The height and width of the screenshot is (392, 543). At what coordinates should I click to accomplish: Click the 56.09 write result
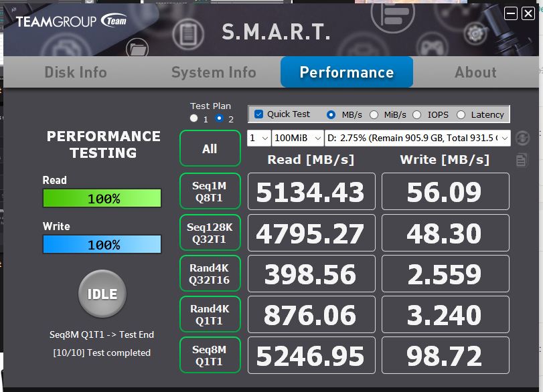click(x=445, y=191)
